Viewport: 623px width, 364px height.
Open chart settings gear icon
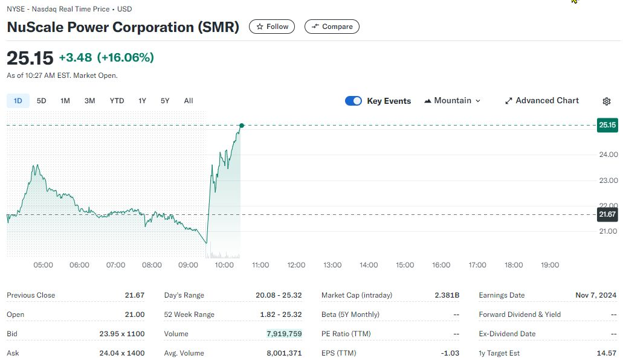(606, 101)
